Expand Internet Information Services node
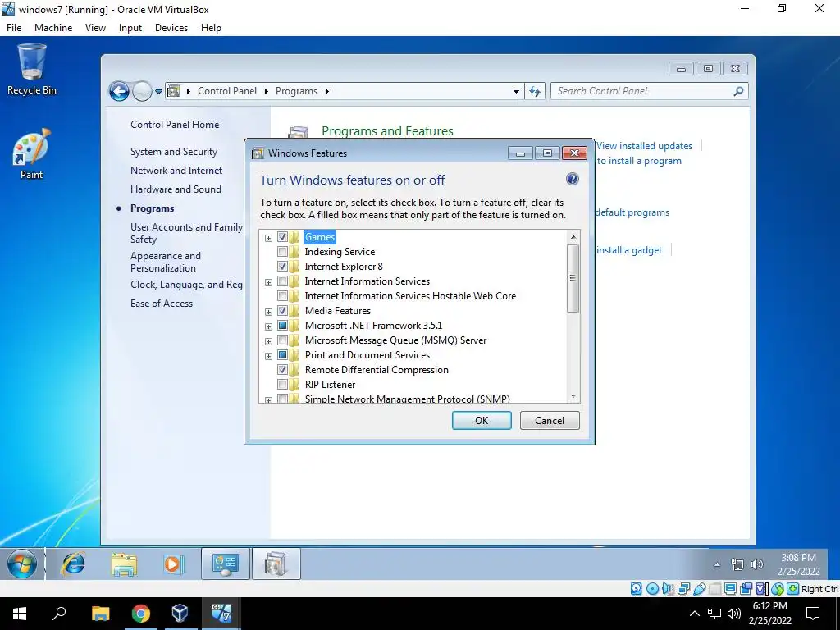The width and height of the screenshot is (840, 630). [268, 282]
